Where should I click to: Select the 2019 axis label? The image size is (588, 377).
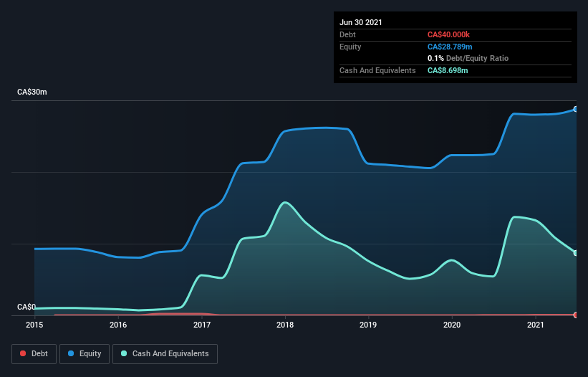click(368, 325)
